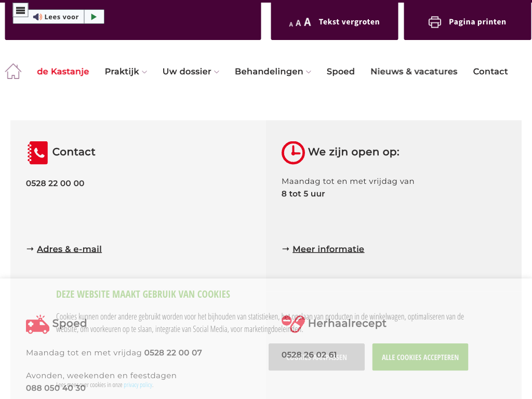Expand the Behandelingen dropdown menu
532x399 pixels.
[x=273, y=72]
